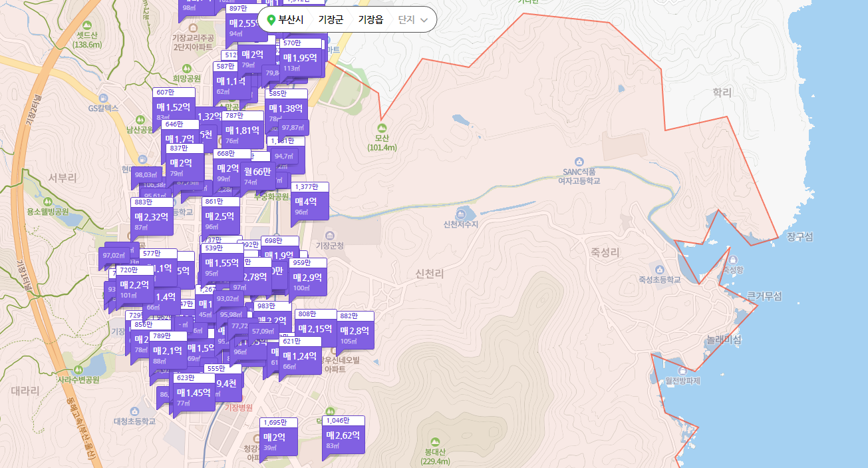Click the SANC식품 여자고등학교 school icon
Screen dimensions: 868x468
tap(579, 161)
